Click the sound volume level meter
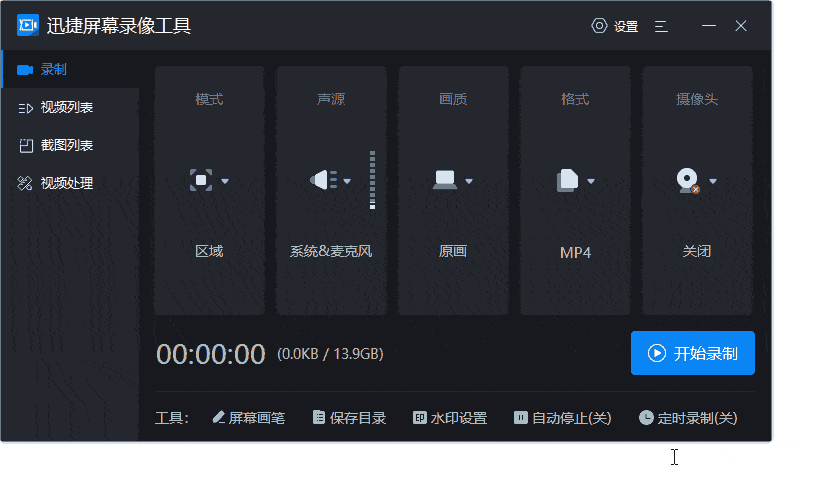822x493 pixels. click(x=372, y=181)
